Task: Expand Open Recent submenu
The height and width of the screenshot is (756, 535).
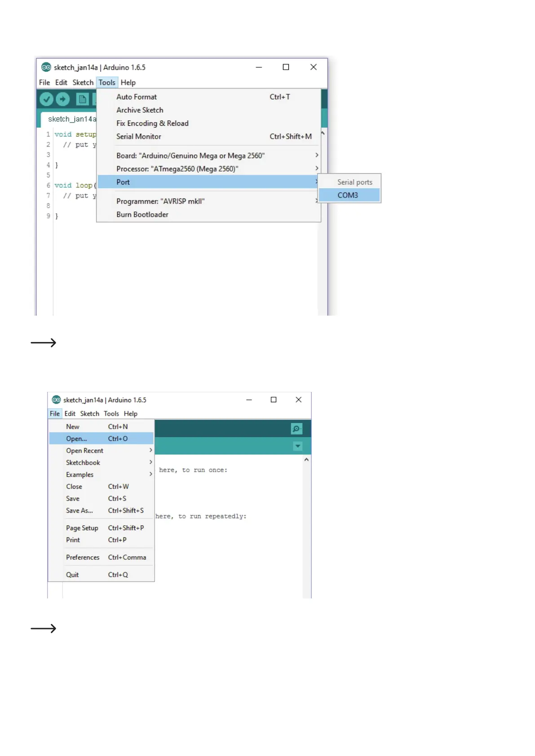Action: [102, 451]
